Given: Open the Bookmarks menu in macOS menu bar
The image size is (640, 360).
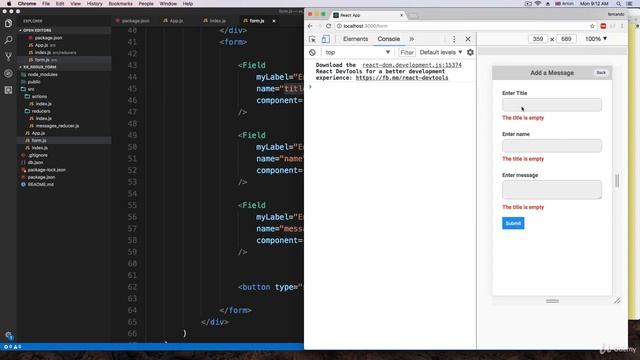Looking at the screenshot, I should (120, 4).
